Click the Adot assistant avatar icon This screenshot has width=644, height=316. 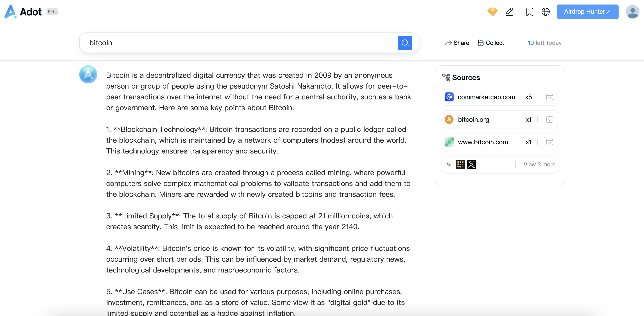(88, 74)
